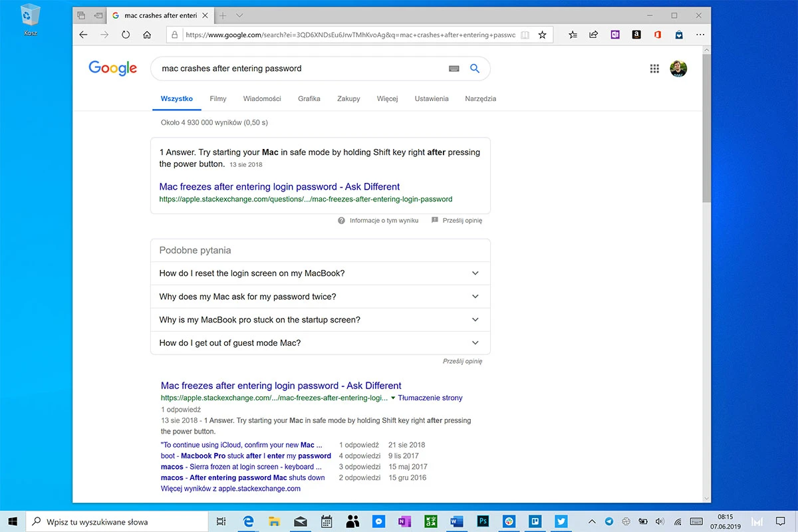Open Narzędzia search tools
The width and height of the screenshot is (798, 532).
tap(481, 98)
